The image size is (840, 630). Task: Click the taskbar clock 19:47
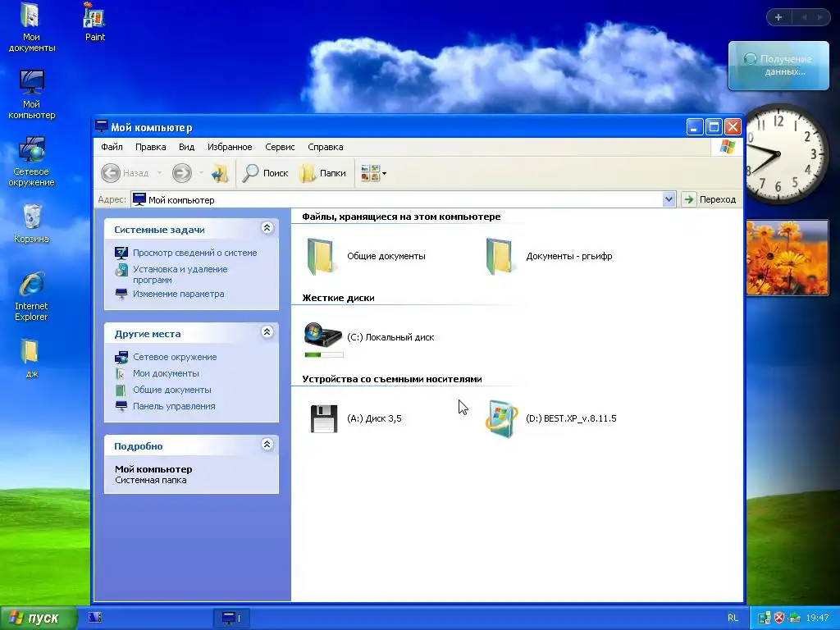coord(817,619)
